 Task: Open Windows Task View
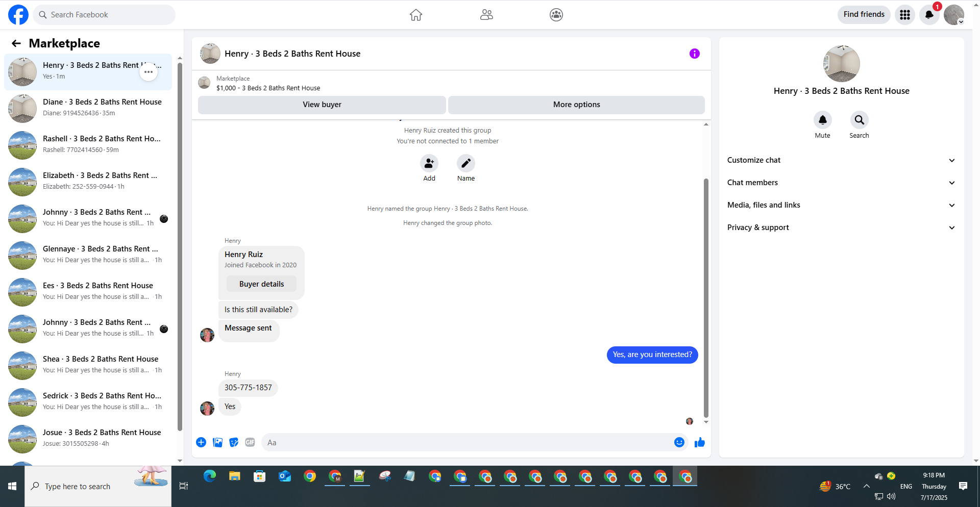(184, 486)
